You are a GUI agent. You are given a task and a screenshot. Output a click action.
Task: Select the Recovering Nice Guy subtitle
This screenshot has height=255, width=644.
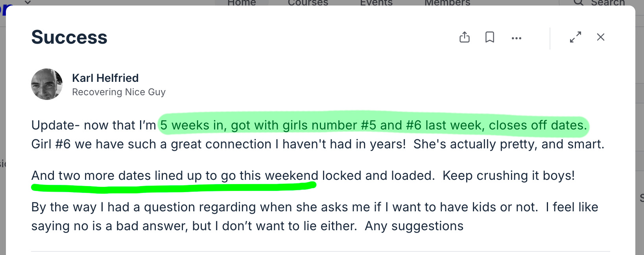119,92
